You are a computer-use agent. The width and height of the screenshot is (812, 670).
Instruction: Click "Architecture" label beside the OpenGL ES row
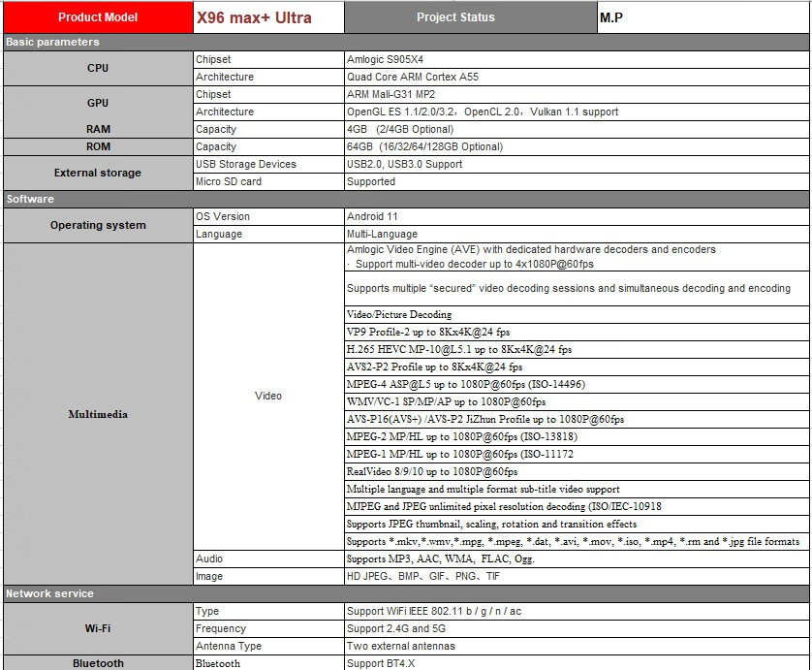(268, 112)
